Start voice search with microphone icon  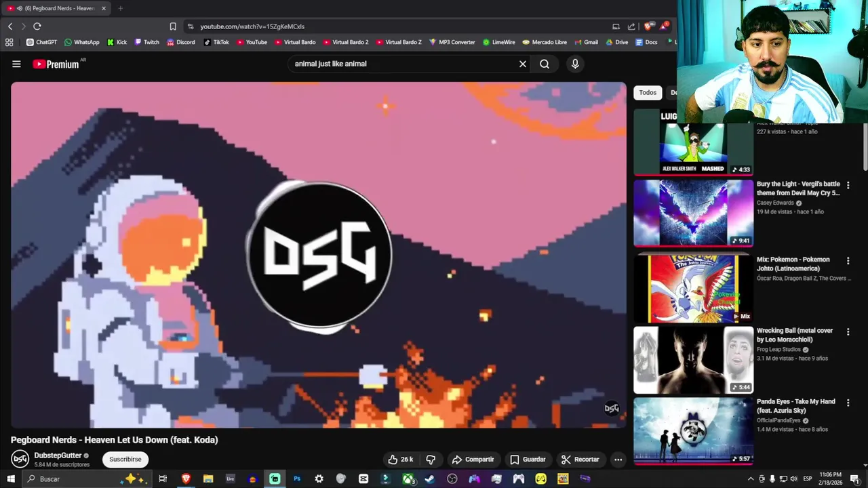pyautogui.click(x=575, y=64)
